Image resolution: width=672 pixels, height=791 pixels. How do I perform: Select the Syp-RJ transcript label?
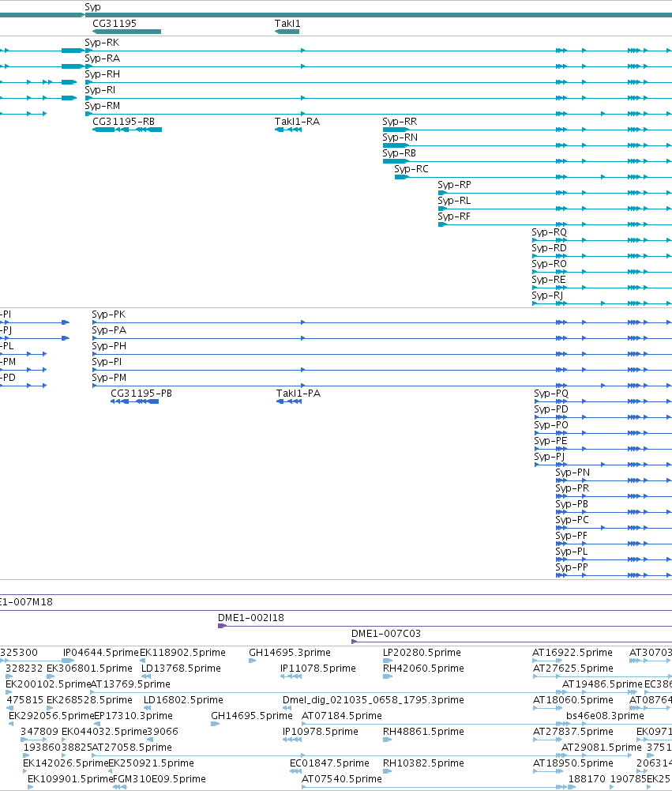(x=547, y=295)
